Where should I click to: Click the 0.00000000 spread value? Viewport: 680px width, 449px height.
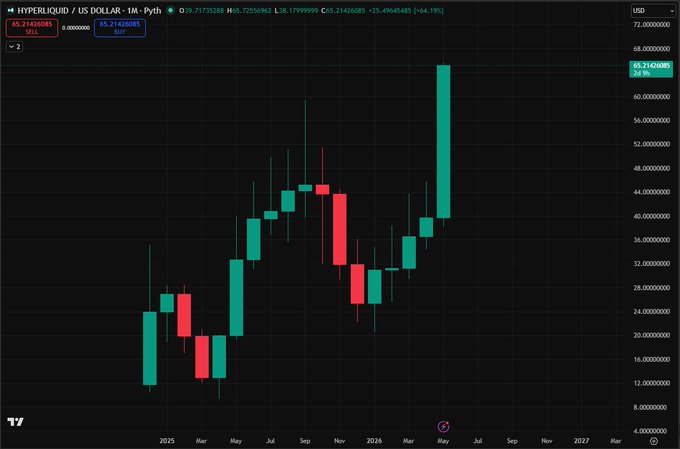pos(76,28)
